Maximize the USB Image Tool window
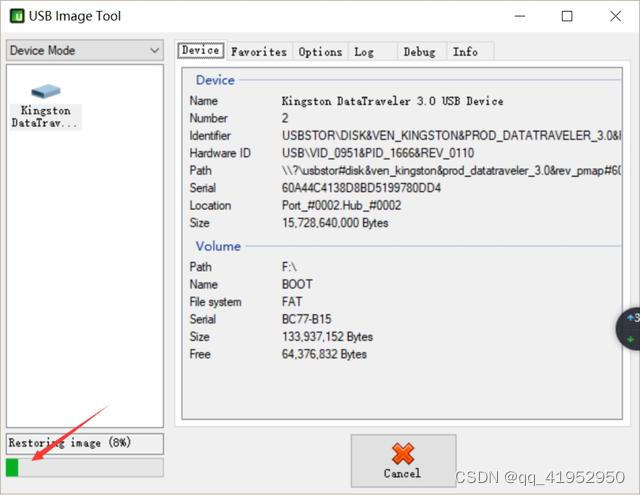Screen dimensions: 640x495 pos(567,16)
